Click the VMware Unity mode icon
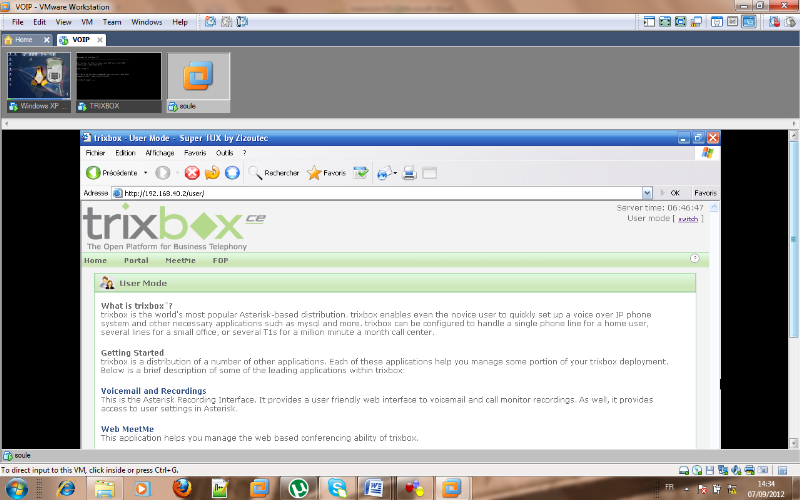Screen dimensions: 800x500 (x=696, y=21)
